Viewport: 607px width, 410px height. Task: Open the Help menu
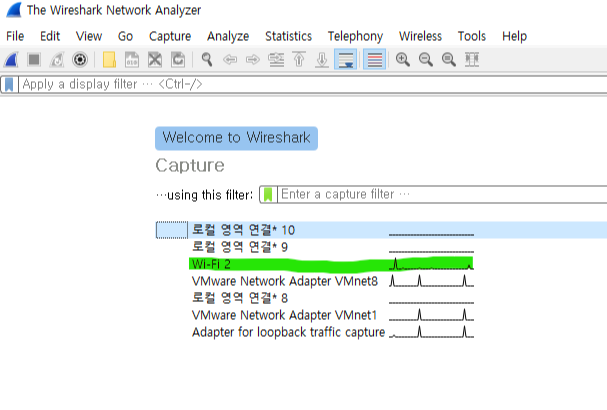point(514,36)
